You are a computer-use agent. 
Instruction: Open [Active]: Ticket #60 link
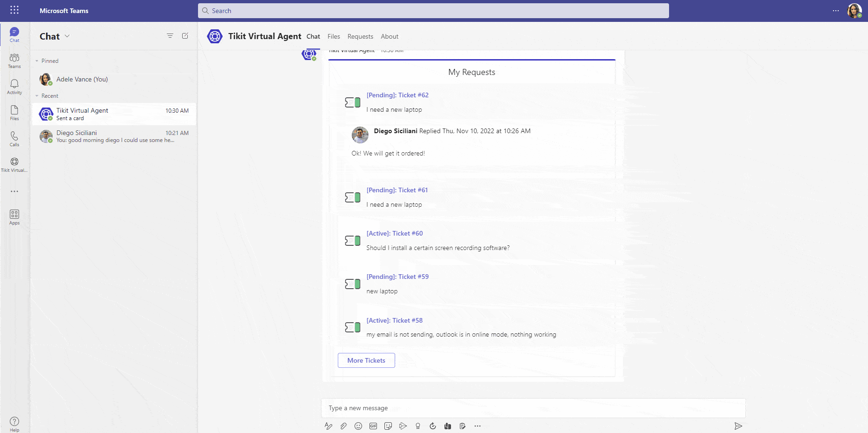[395, 233]
